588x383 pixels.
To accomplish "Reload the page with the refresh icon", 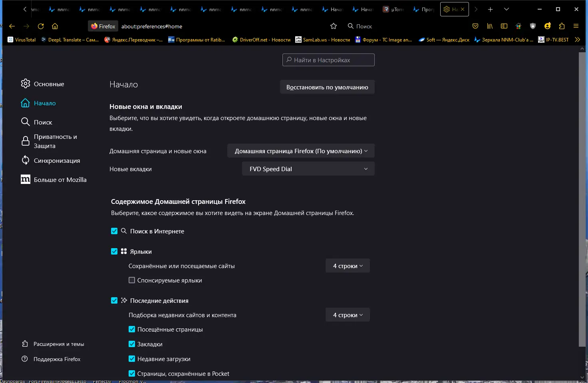I will (x=41, y=26).
